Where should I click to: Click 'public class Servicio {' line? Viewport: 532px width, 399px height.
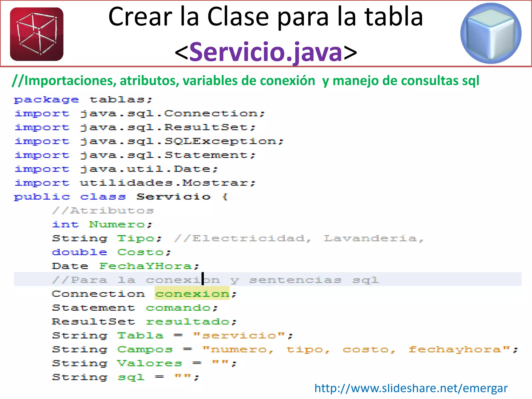121,197
